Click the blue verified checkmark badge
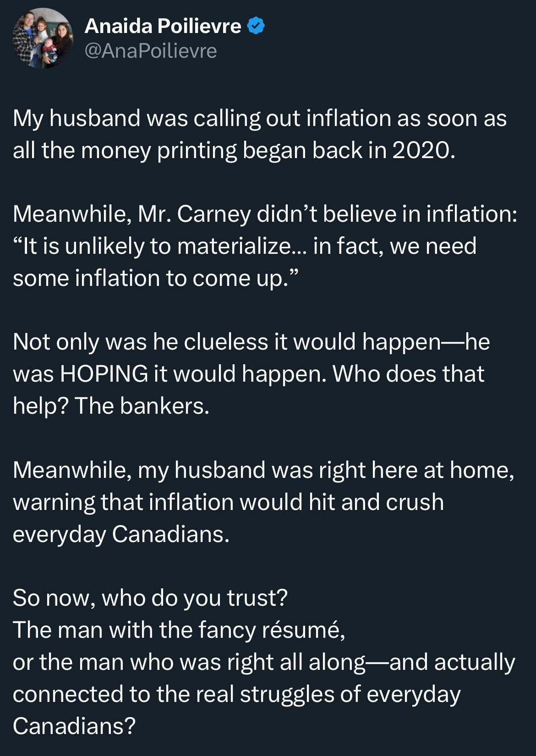The height and width of the screenshot is (756, 536). click(x=256, y=27)
